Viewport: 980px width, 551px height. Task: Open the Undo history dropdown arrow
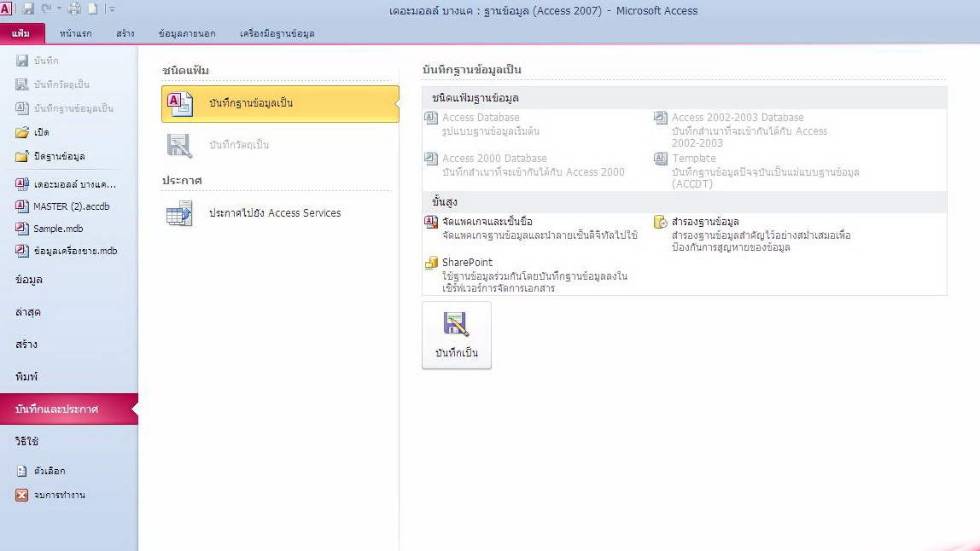click(60, 9)
